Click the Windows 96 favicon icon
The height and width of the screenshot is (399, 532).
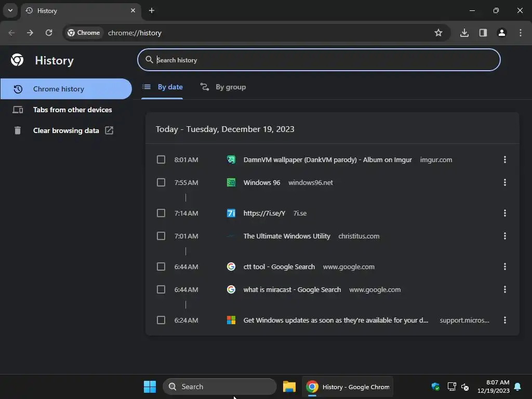[x=231, y=182]
